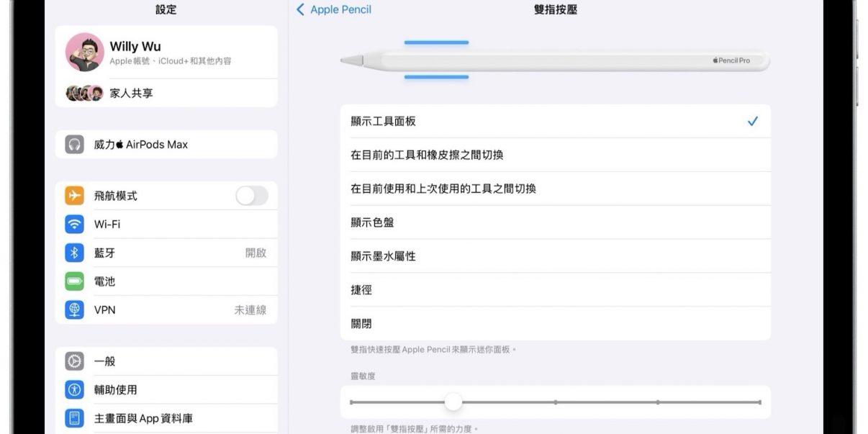Choose 在目前的工具和橡皮擦之間切換 option
The height and width of the screenshot is (434, 868).
point(554,155)
